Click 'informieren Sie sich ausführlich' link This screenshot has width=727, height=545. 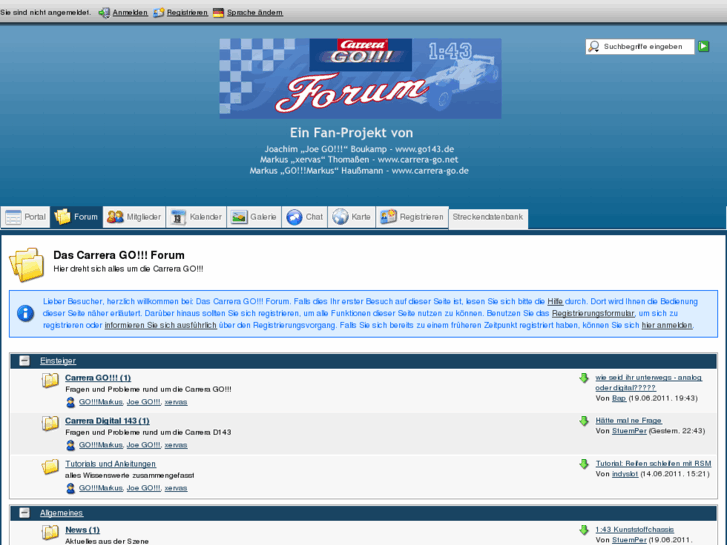click(160, 326)
